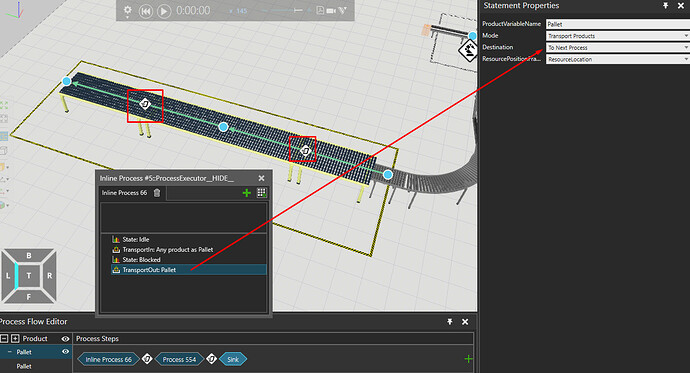Open the ResourceLocation dropdown
This screenshot has height=373, width=690.
617,59
